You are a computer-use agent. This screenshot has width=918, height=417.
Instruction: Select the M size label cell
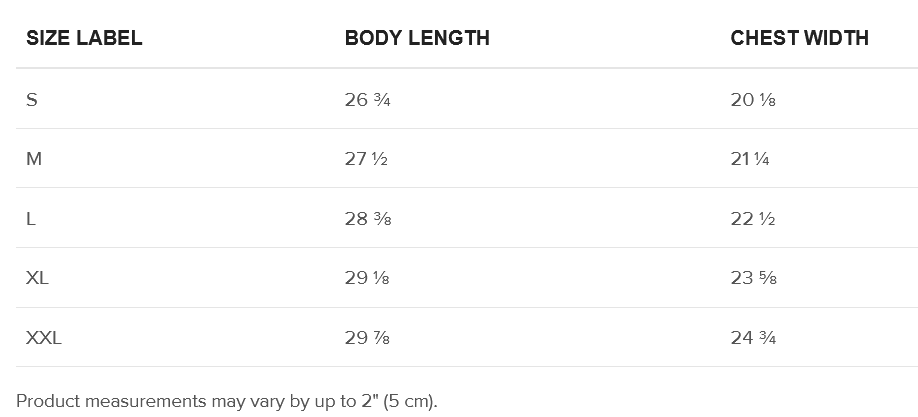(34, 159)
